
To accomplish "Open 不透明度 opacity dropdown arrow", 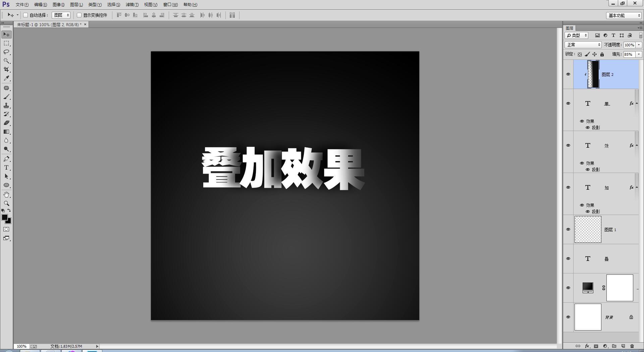I will click(x=639, y=45).
